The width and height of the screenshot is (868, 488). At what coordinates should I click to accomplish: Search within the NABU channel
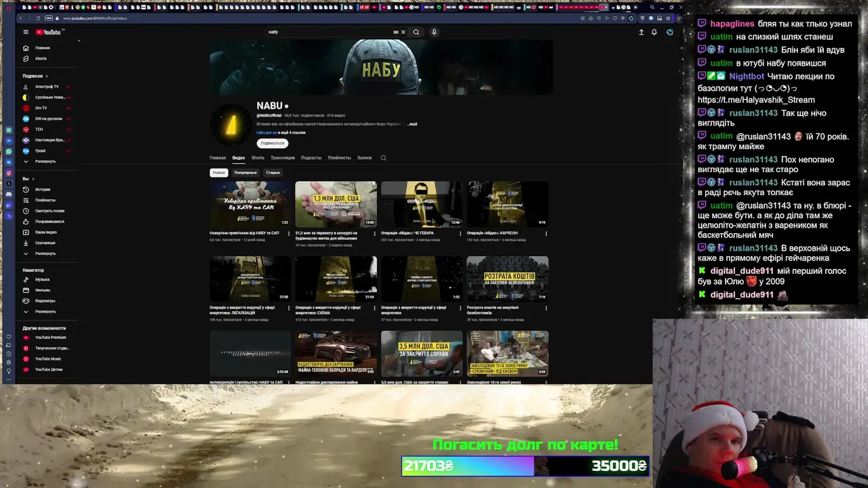[383, 158]
